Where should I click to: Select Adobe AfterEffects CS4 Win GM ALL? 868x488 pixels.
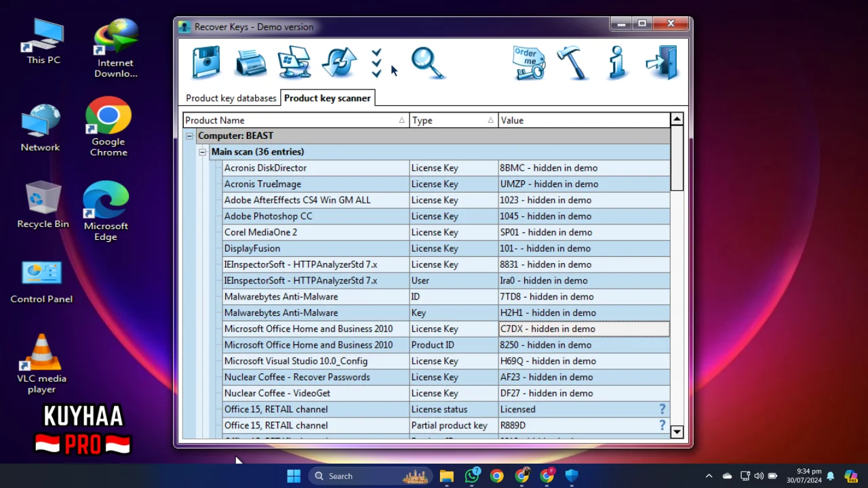click(x=446, y=201)
